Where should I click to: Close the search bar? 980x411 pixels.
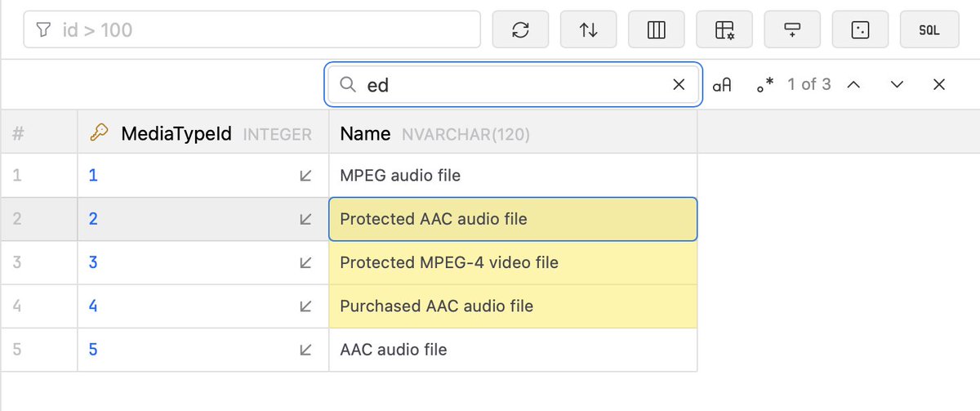coord(939,85)
